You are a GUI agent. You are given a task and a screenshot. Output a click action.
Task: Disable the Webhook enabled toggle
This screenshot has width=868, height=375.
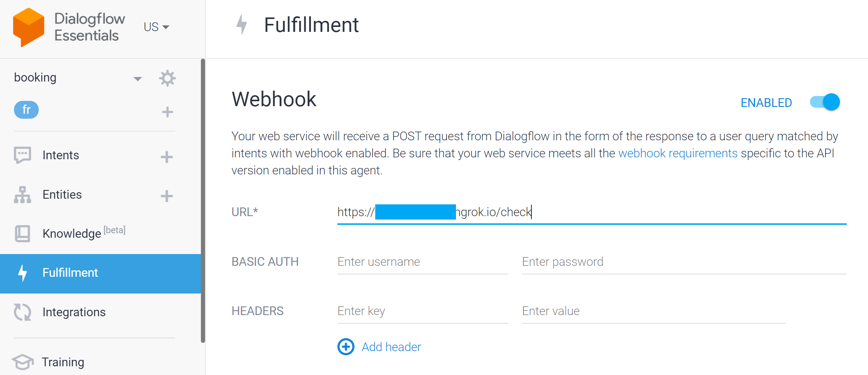(x=825, y=102)
